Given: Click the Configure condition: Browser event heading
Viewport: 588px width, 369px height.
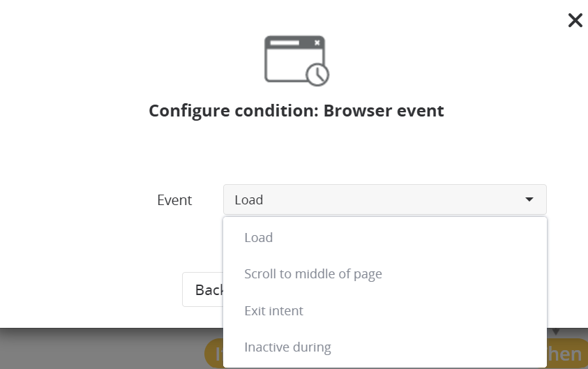Looking at the screenshot, I should click(296, 110).
